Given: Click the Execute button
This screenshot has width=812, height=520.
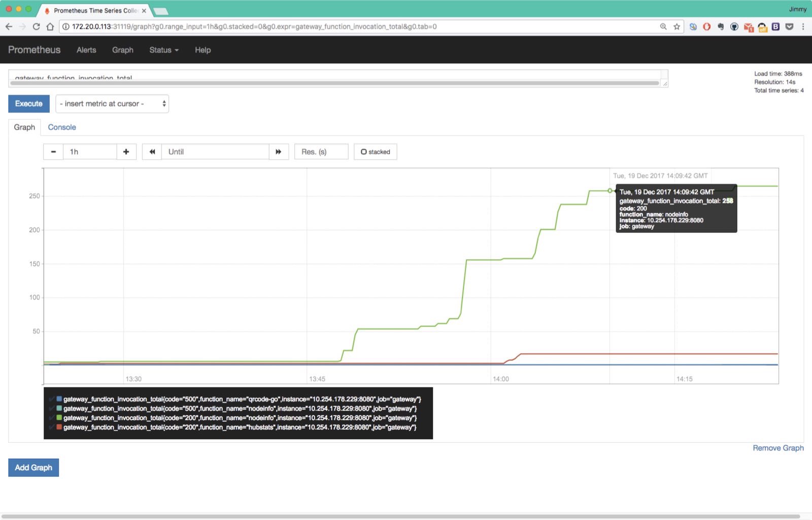Looking at the screenshot, I should 28,103.
